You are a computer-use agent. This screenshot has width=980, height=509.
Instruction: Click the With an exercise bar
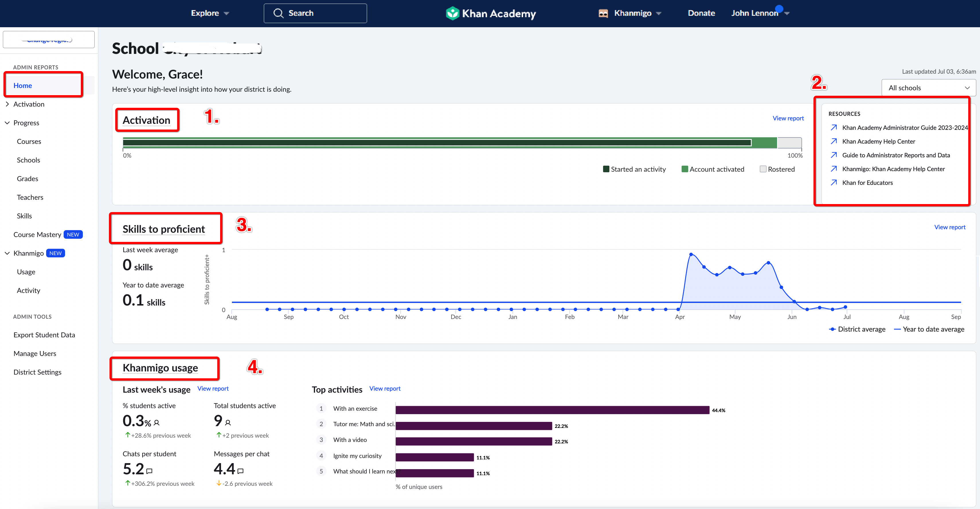point(552,410)
